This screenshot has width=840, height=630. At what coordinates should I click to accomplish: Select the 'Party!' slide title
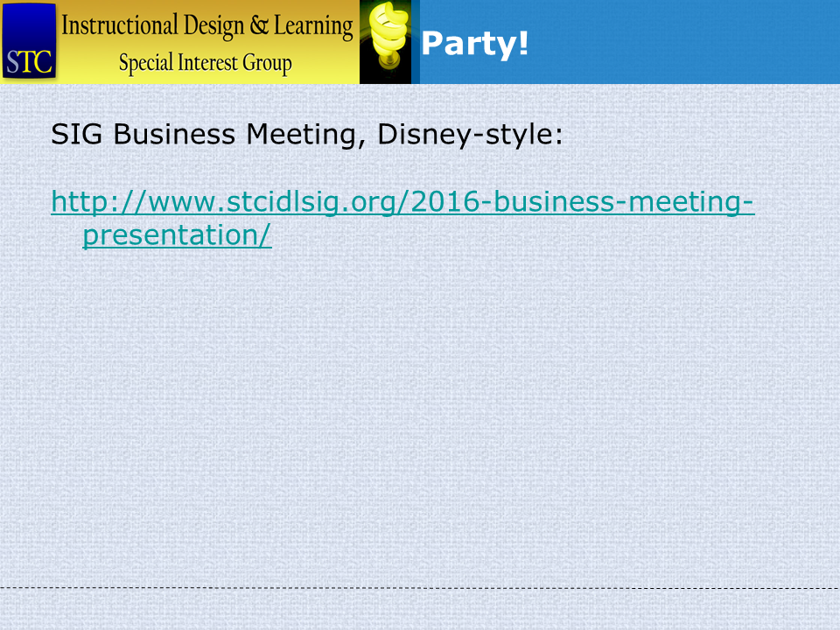(x=474, y=44)
